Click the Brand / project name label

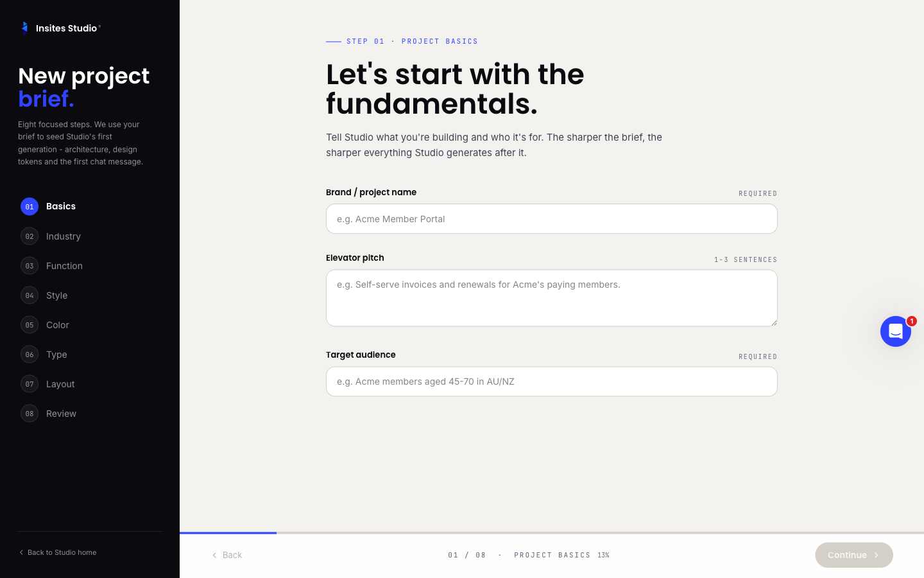pyautogui.click(x=371, y=192)
